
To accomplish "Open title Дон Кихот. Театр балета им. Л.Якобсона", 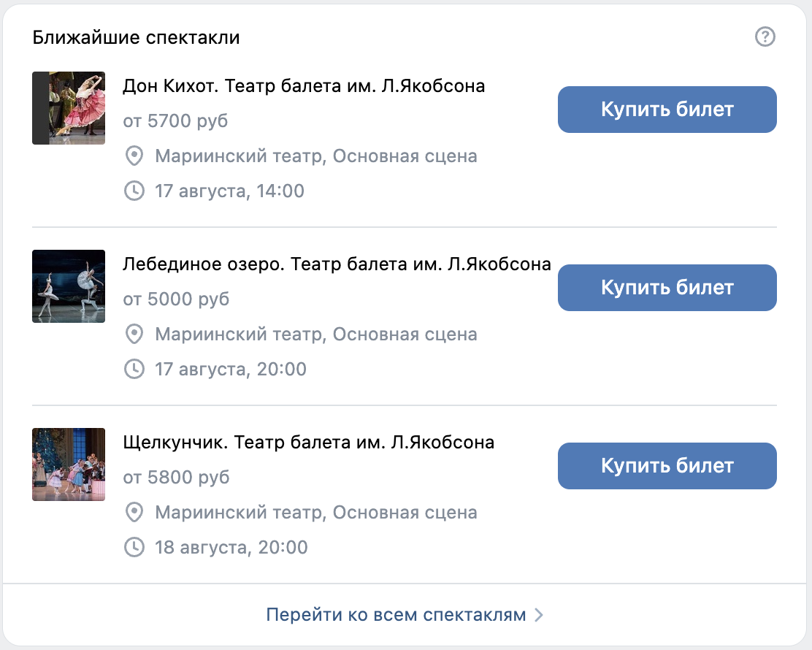I will coord(304,86).
